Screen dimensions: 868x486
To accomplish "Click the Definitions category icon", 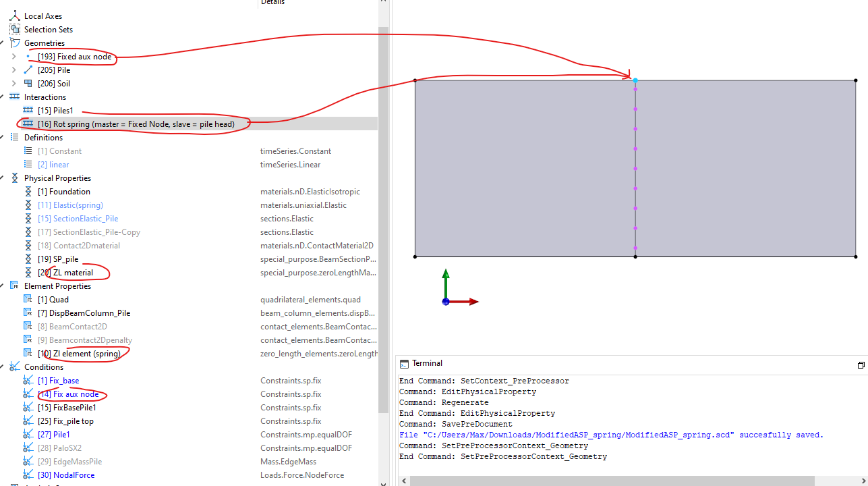I will pyautogui.click(x=15, y=137).
